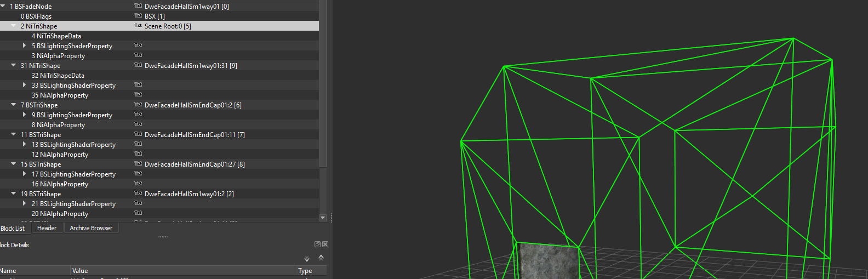The height and width of the screenshot is (279, 868).
Task: Expand 17 BSLightingShaderProperty node
Action: (24, 174)
